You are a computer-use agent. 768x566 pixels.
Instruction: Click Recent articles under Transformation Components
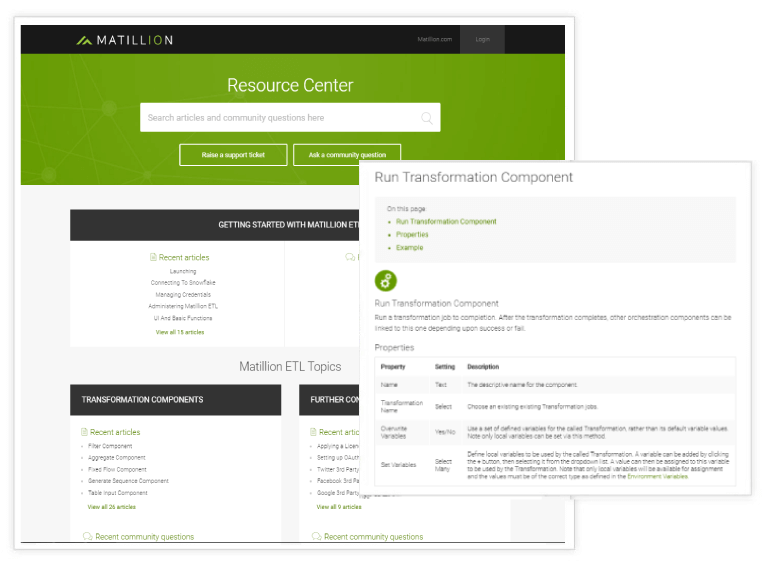pos(115,432)
